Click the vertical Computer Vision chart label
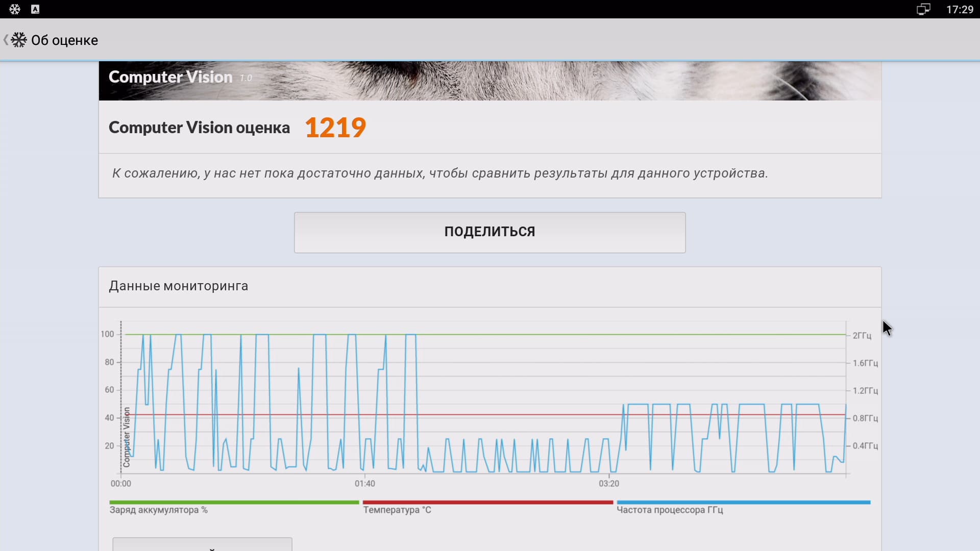Image resolution: width=980 pixels, height=551 pixels. pos(127,437)
